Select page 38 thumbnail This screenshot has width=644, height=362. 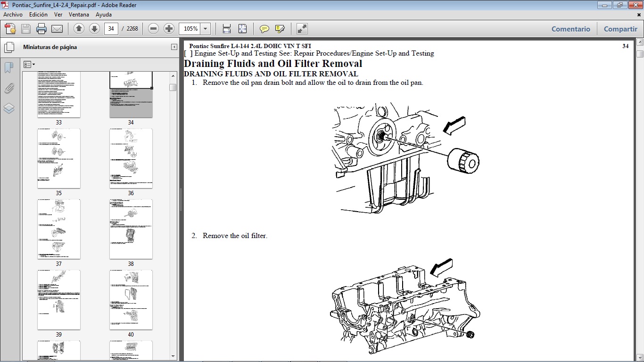click(x=131, y=229)
